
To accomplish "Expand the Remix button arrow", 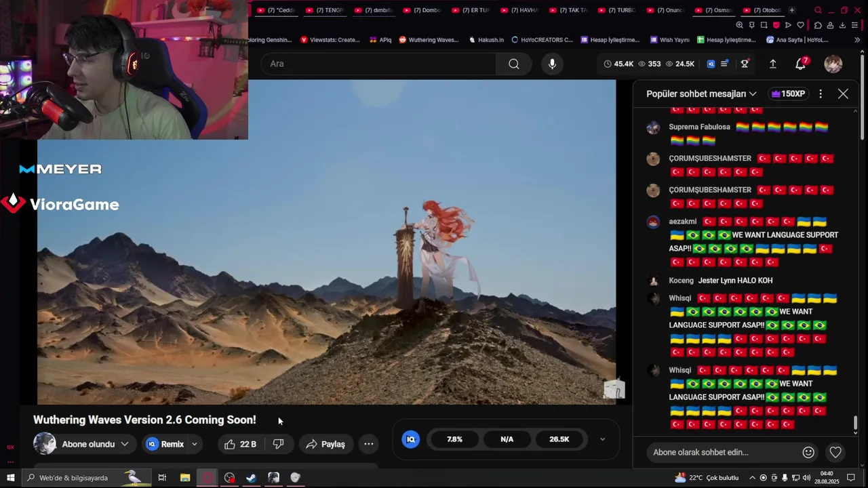I will tap(194, 444).
